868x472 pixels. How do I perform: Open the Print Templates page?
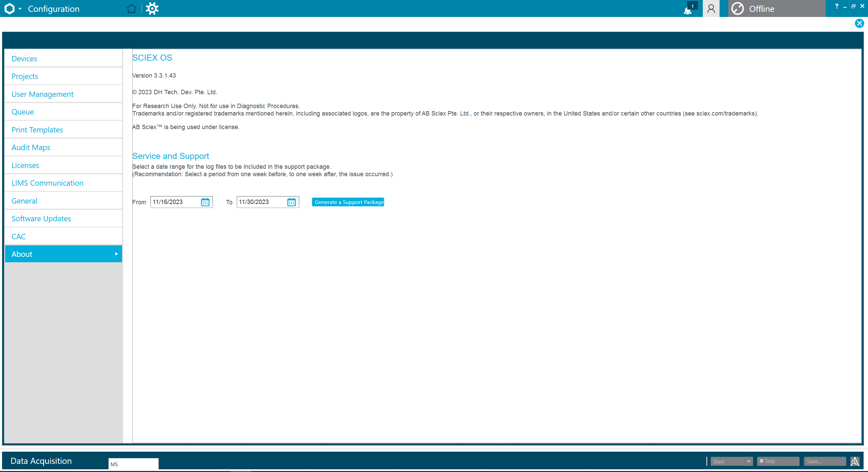tap(63, 130)
